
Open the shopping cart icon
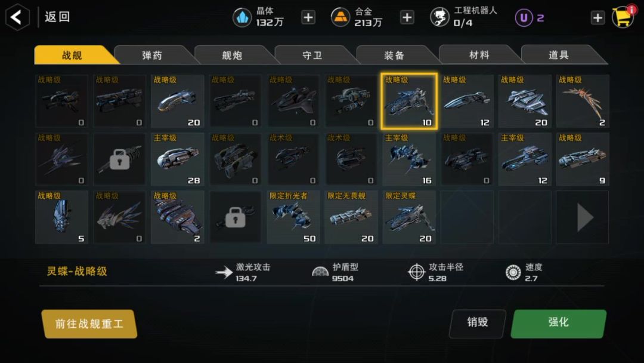point(623,17)
